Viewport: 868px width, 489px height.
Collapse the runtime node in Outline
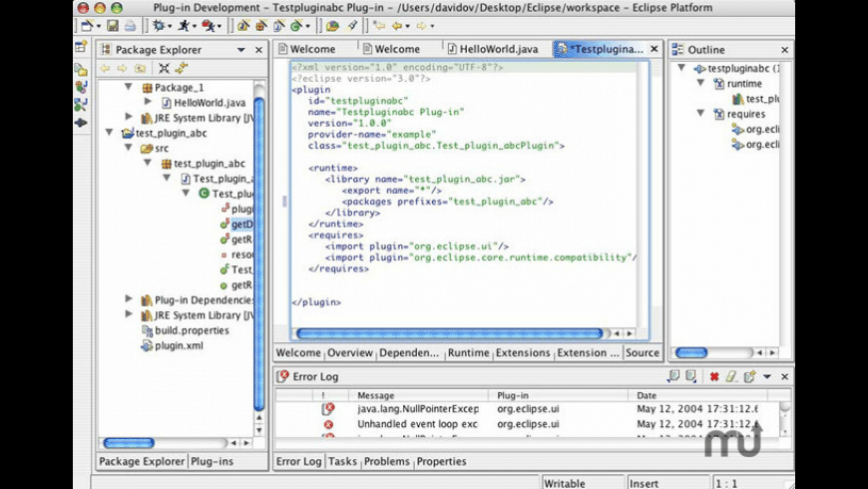coord(699,84)
